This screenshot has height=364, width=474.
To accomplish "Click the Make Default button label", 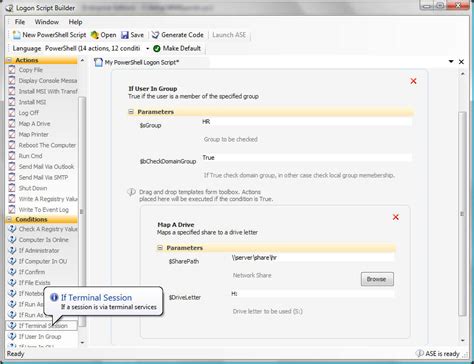I will click(182, 49).
